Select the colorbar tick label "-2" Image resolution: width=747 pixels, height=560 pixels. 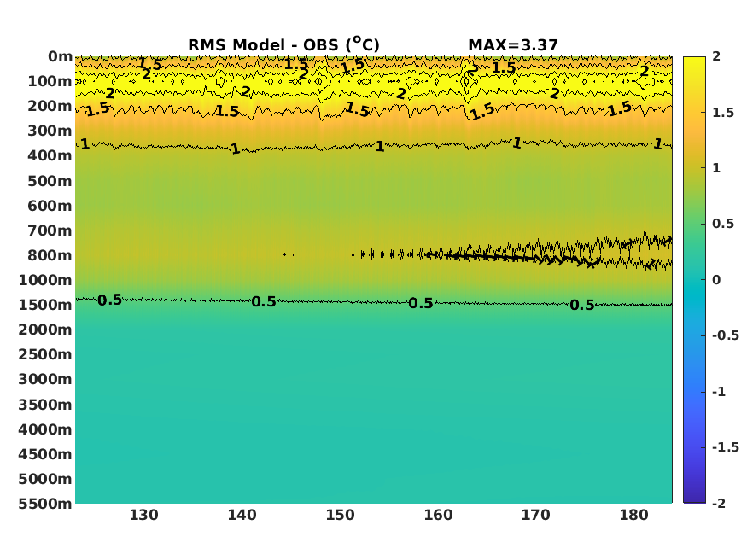click(x=719, y=504)
